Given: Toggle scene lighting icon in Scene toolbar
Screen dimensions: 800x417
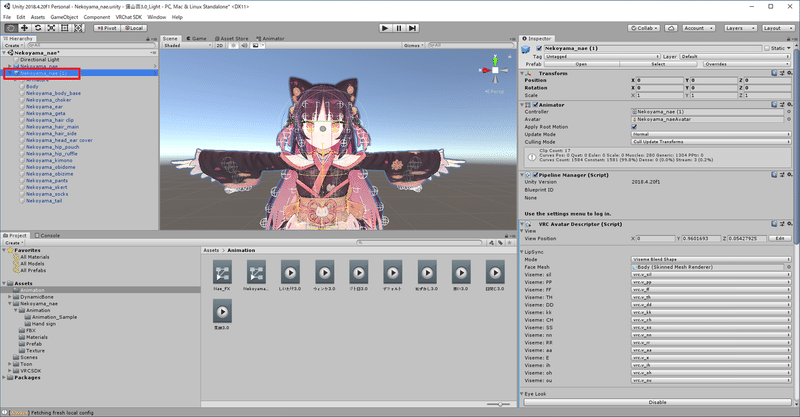Looking at the screenshot, I should pos(234,45).
